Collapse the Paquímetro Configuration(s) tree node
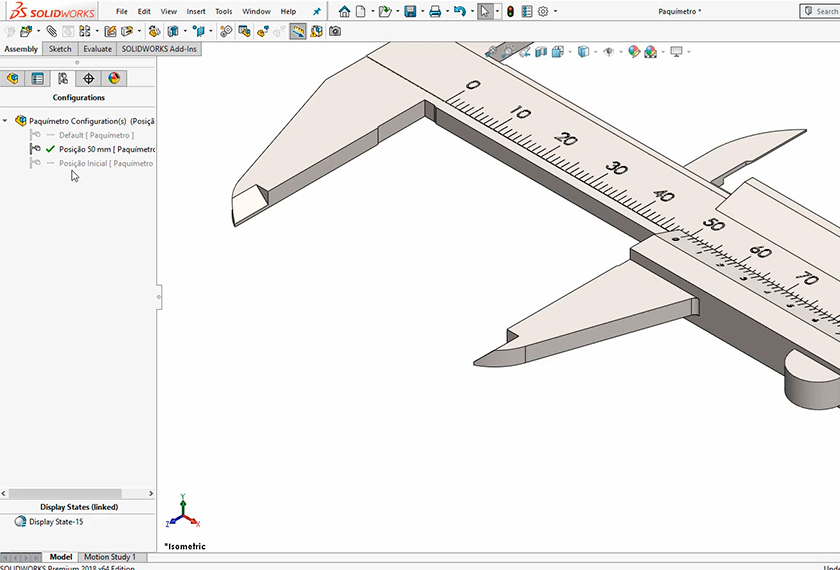The width and height of the screenshot is (840, 570). point(6,121)
